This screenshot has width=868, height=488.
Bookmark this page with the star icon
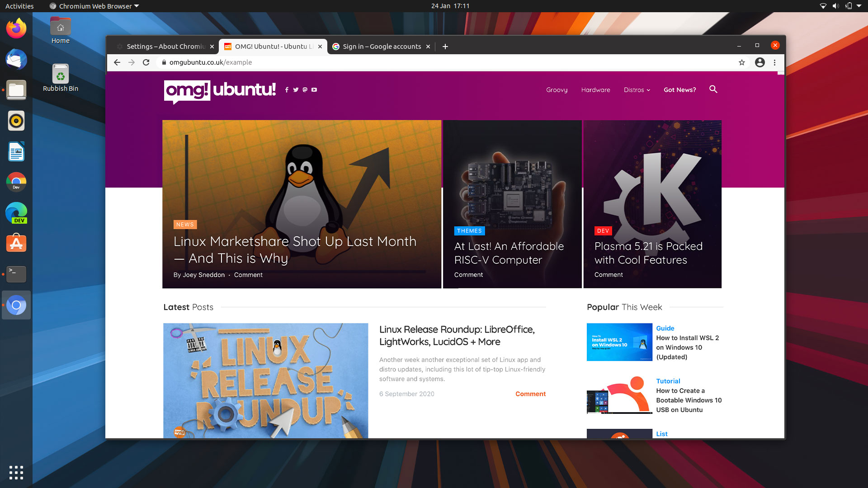coord(741,63)
